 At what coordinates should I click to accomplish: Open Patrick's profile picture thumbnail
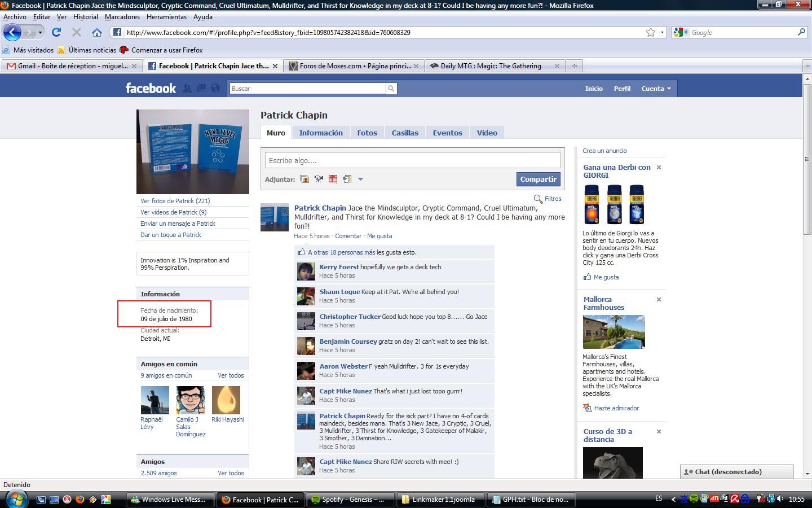point(193,152)
